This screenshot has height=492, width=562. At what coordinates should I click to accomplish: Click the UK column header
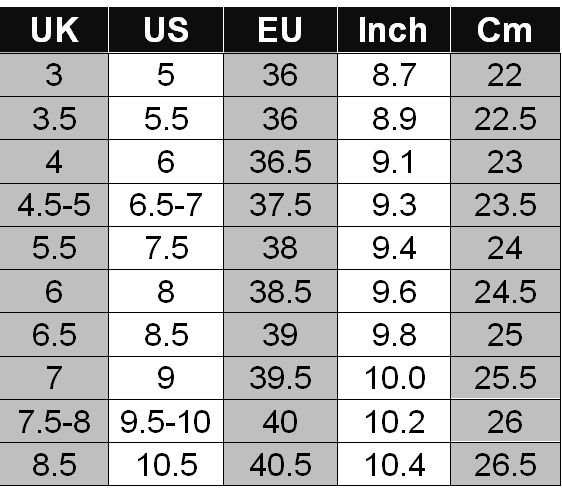coord(54,30)
